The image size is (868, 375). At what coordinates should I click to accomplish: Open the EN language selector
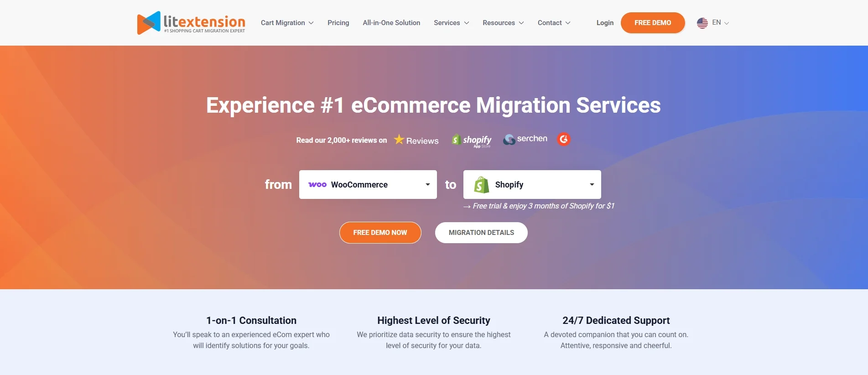(x=720, y=23)
